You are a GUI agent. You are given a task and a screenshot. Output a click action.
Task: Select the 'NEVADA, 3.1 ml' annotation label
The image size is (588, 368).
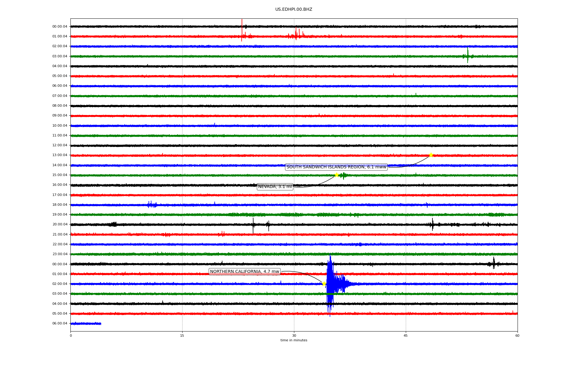click(275, 186)
